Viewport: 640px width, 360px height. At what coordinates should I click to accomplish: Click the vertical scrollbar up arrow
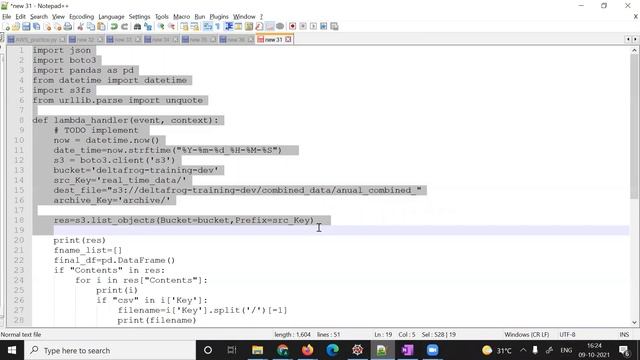click(x=634, y=50)
